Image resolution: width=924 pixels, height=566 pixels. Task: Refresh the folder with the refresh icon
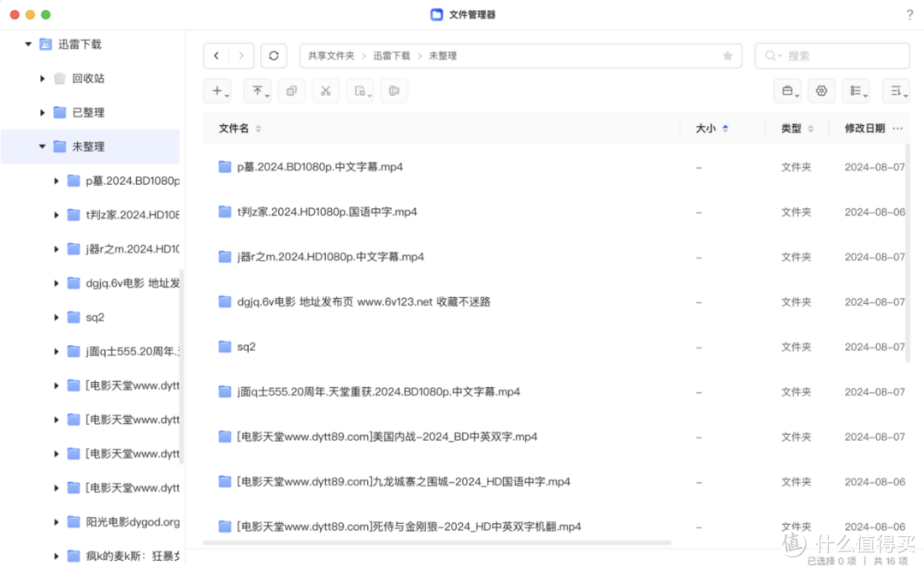pos(273,56)
